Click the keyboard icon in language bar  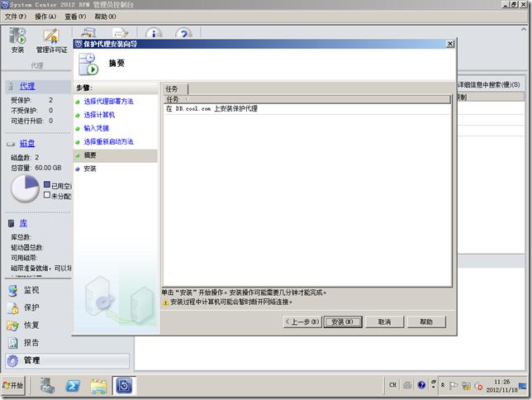[407, 385]
